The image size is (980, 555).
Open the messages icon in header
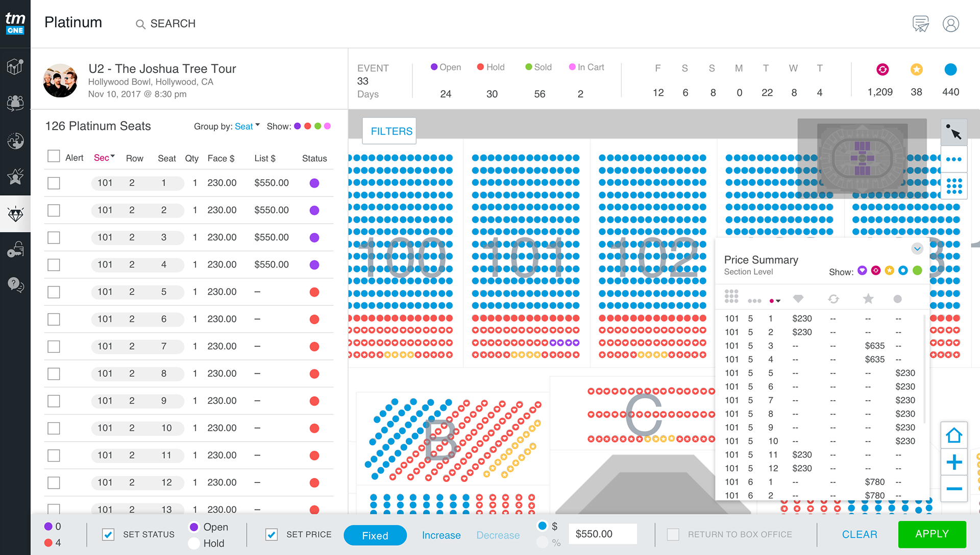[x=921, y=23]
